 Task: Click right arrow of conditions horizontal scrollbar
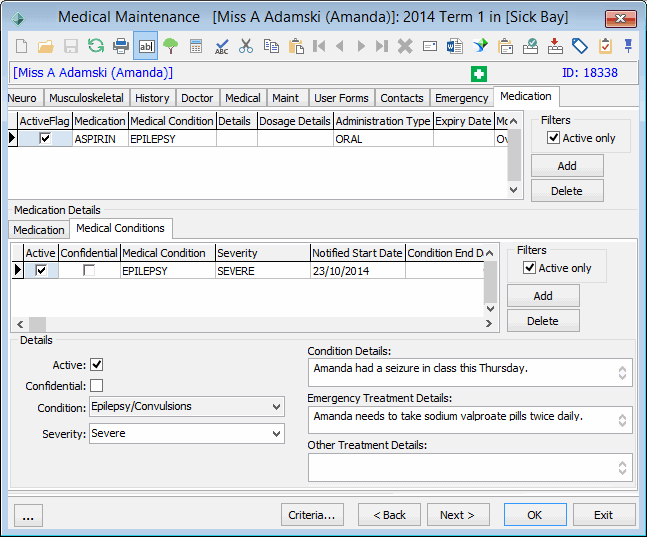489,324
